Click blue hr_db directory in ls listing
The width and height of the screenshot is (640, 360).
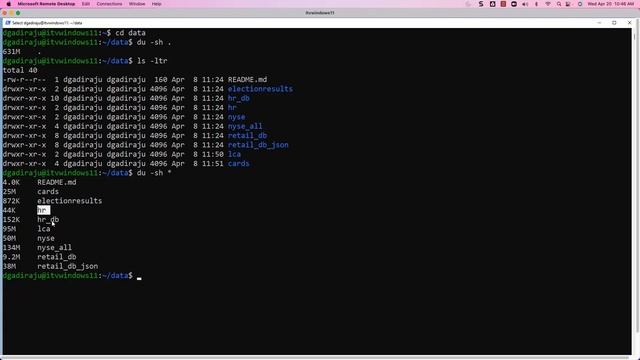238,98
